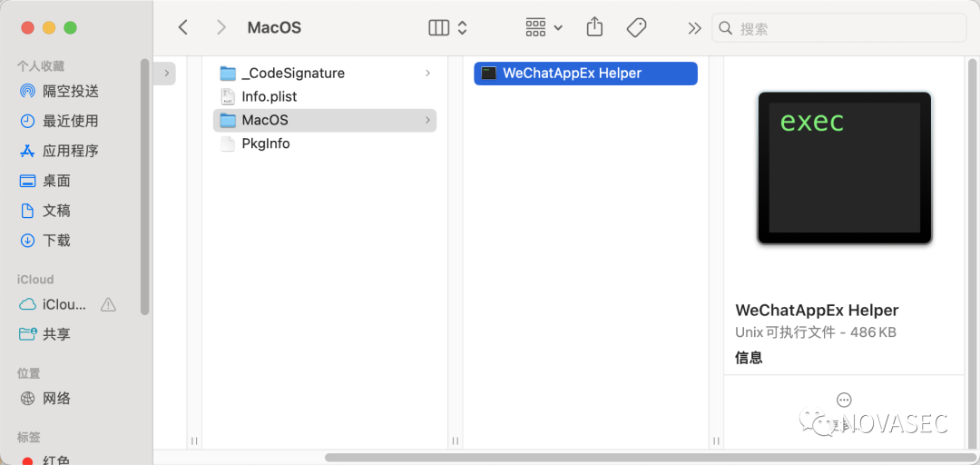Select the MacOS folder row

tap(324, 120)
